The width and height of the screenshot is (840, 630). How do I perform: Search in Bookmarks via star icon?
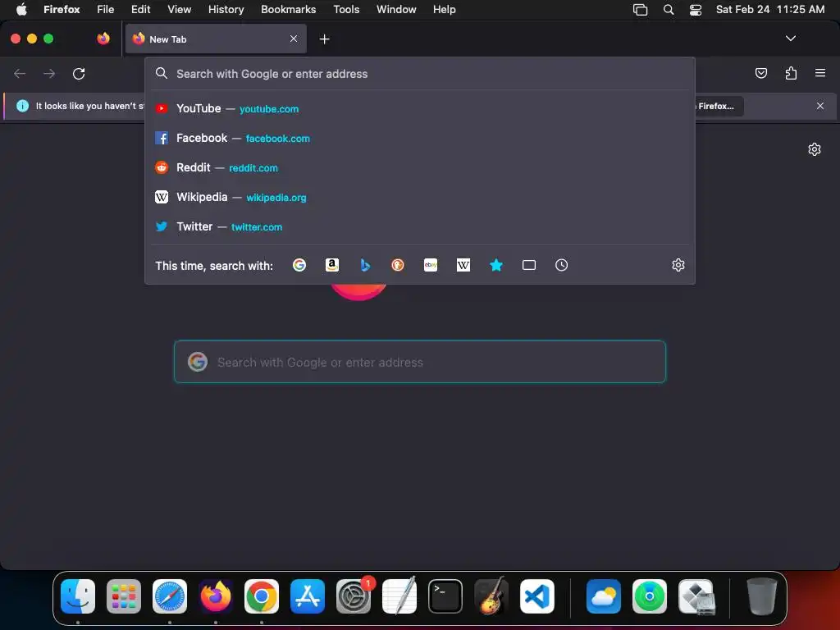click(x=496, y=265)
